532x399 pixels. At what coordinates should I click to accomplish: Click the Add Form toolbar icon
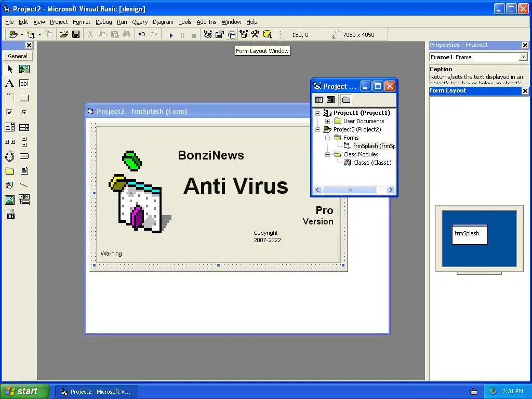[x=31, y=34]
